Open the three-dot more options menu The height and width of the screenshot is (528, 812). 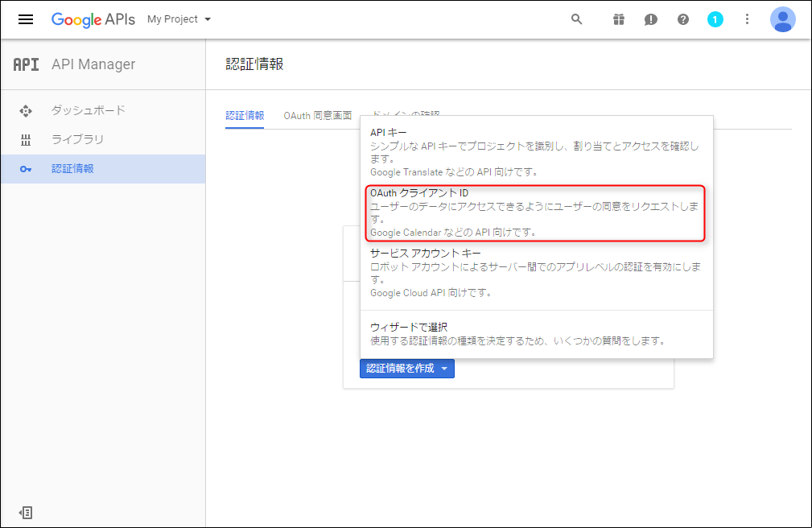[x=747, y=19]
